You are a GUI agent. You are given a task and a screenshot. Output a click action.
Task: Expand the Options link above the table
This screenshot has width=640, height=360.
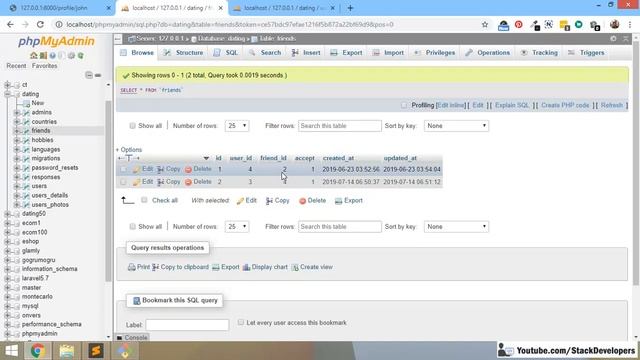[130, 150]
